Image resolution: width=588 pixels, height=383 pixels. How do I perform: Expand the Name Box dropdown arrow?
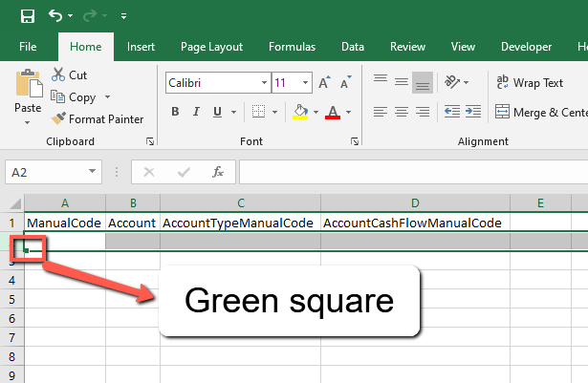tap(93, 172)
